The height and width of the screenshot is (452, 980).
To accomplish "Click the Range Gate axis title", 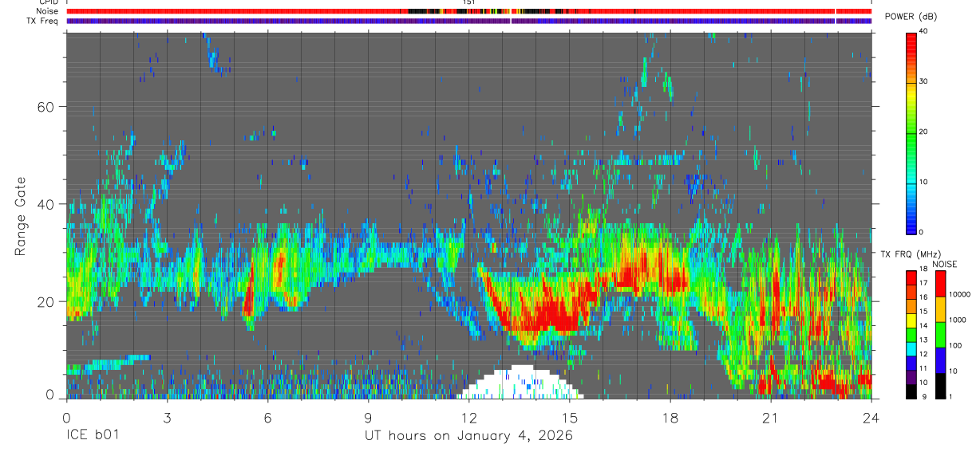I will coord(20,216).
